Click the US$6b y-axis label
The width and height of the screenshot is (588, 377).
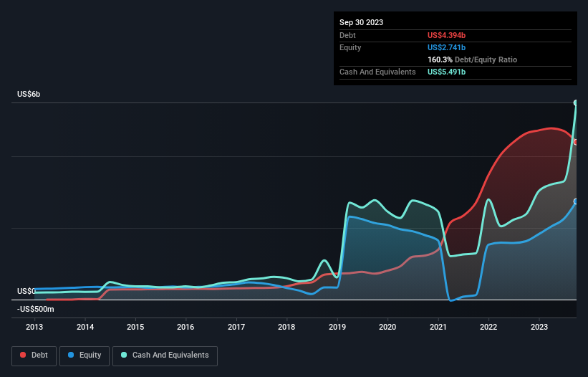tap(29, 94)
